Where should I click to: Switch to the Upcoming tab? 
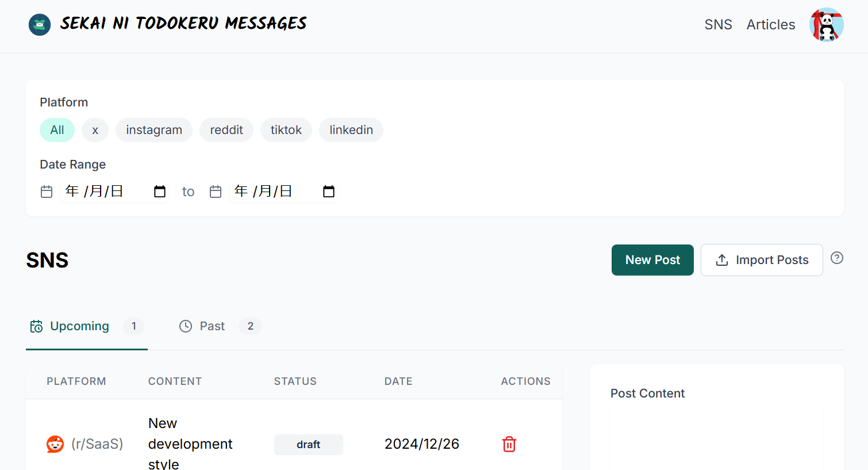click(x=87, y=326)
